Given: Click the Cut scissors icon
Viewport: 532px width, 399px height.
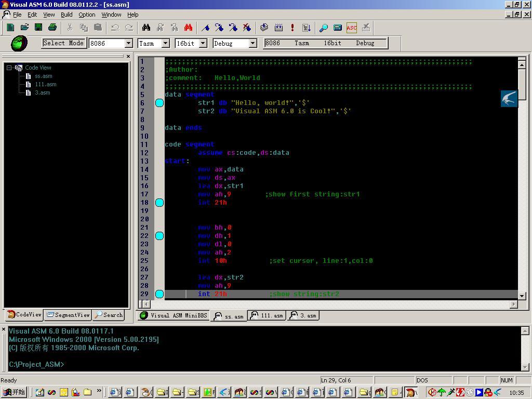Looking at the screenshot, I should [x=70, y=28].
